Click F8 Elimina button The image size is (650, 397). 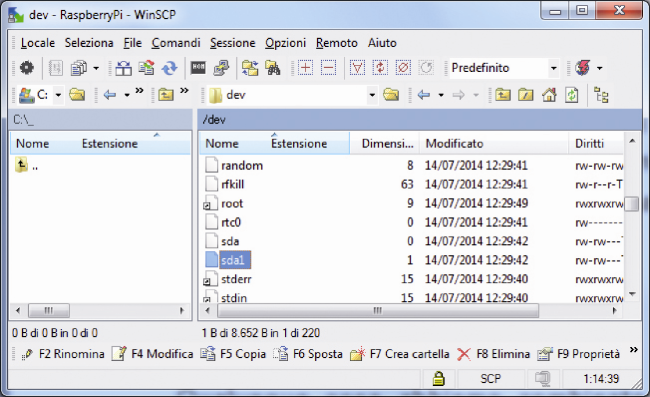click(493, 354)
